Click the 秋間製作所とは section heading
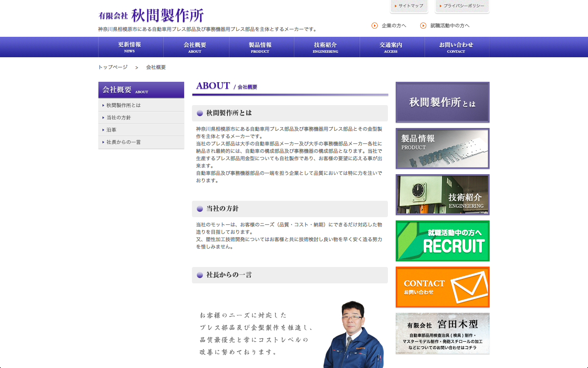The image size is (588, 368). (290, 113)
